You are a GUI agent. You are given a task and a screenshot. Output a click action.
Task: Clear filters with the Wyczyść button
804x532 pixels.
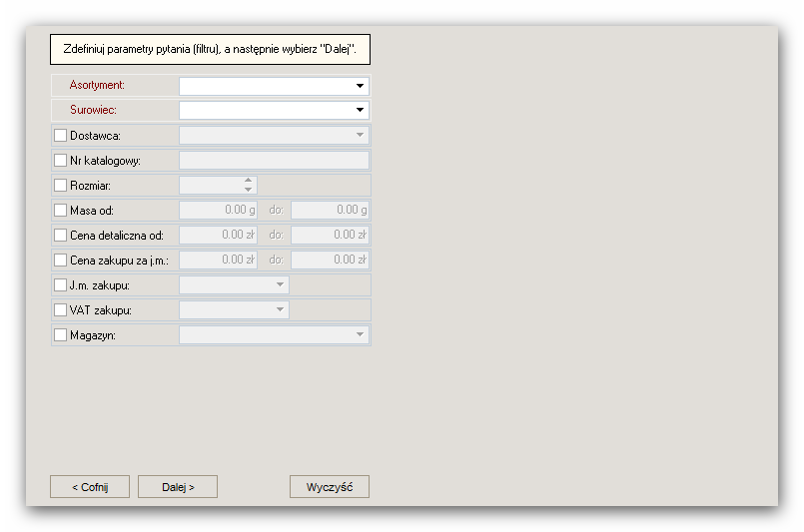[330, 487]
